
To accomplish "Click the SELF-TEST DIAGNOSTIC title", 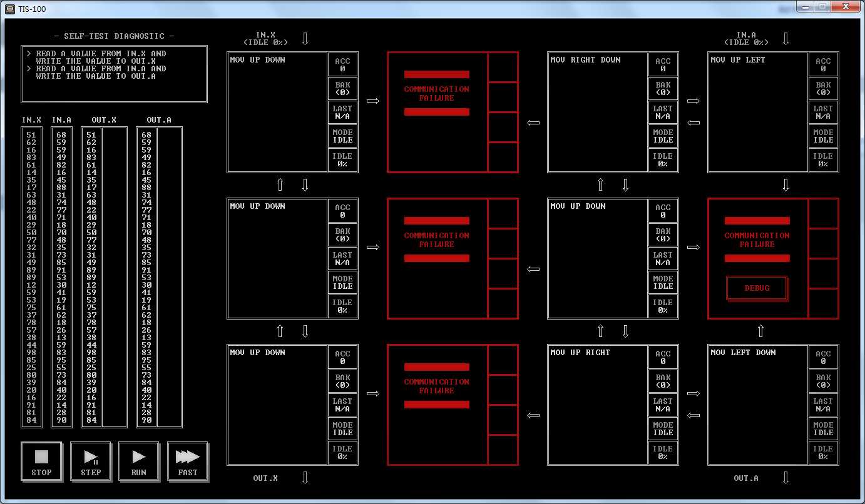I will [115, 36].
